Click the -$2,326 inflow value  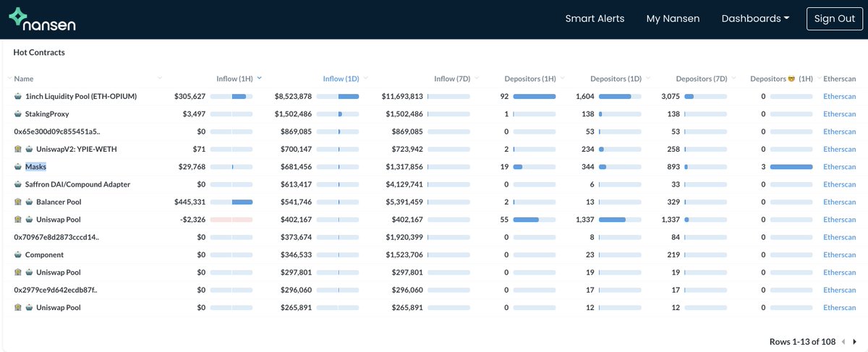coord(193,219)
